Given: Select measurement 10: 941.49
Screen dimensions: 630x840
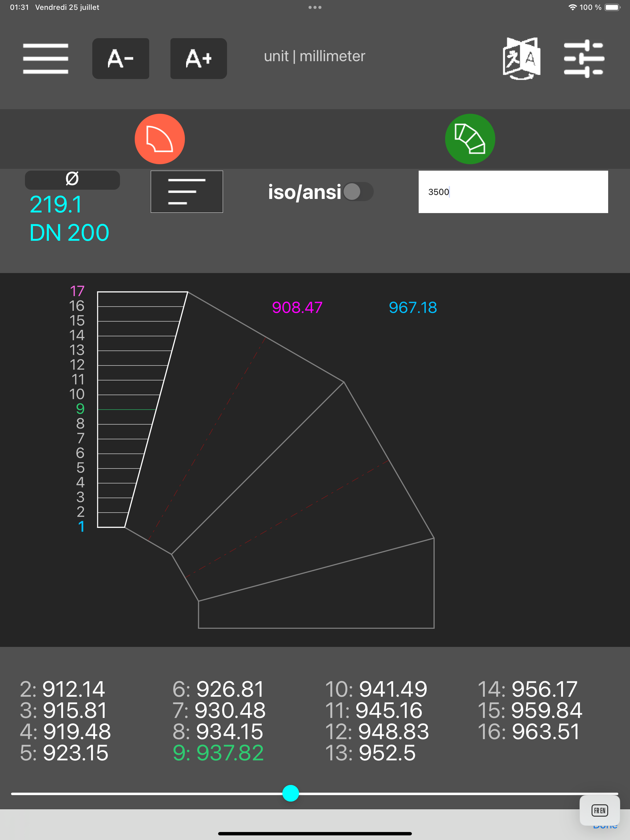Looking at the screenshot, I should pyautogui.click(x=376, y=689).
